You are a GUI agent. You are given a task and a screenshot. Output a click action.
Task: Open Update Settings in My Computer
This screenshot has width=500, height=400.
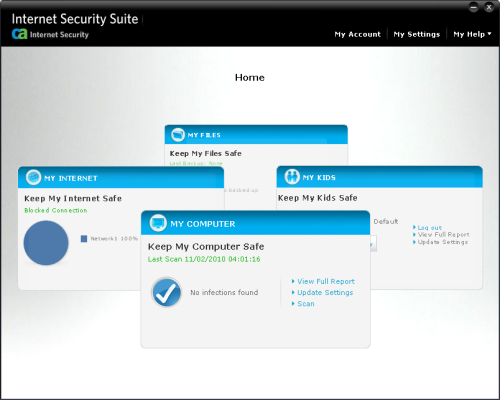point(325,292)
